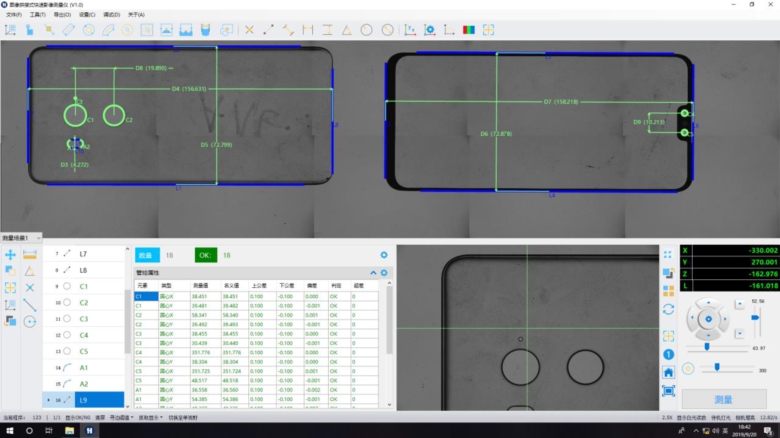
Task: Expand the arrow beside row 16 L9
Action: pyautogui.click(x=48, y=400)
